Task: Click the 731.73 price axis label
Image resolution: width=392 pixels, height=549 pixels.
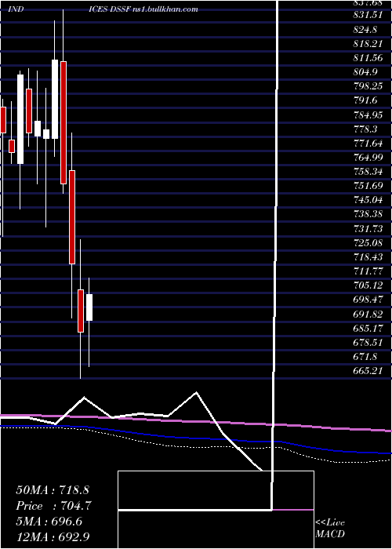Action: [x=368, y=228]
